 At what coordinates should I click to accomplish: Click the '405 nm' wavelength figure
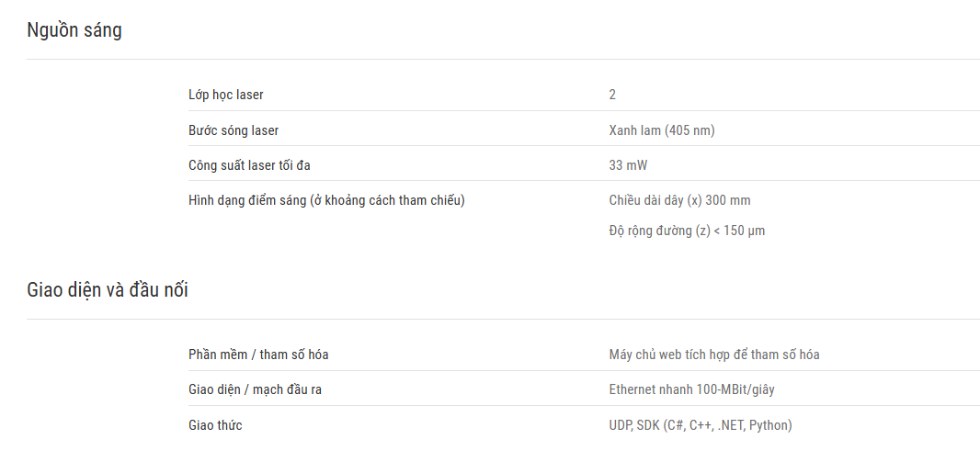[x=690, y=130]
